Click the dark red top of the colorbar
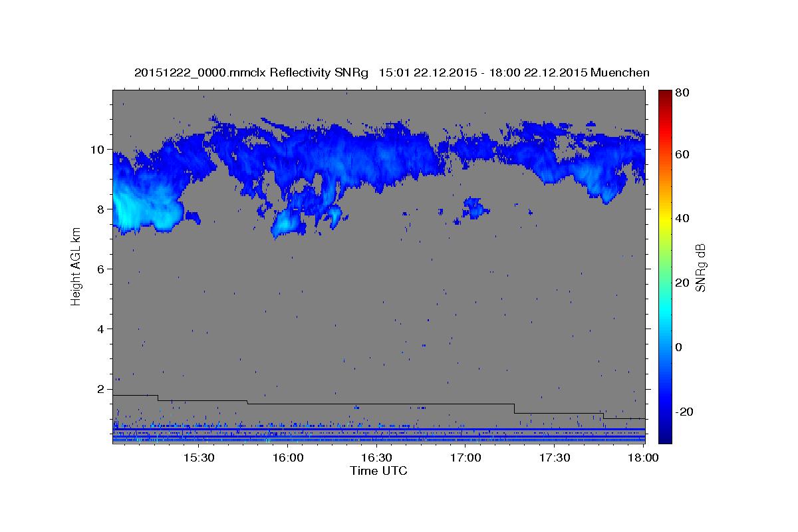 click(x=665, y=94)
